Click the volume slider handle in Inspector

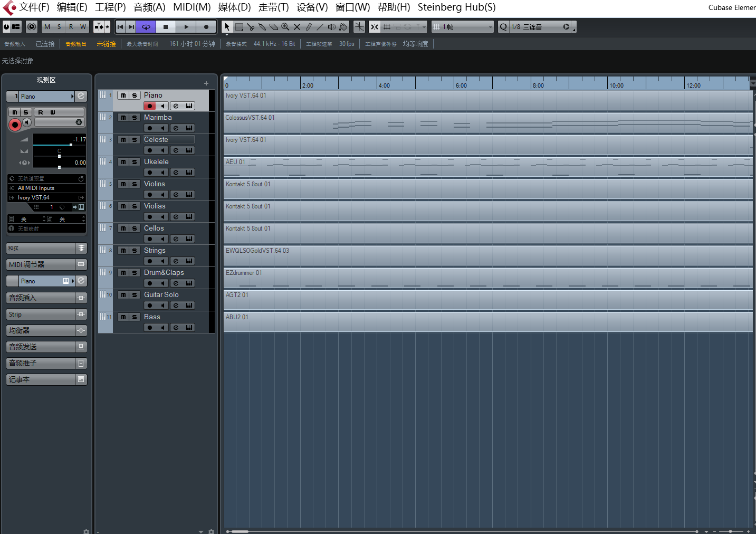pos(71,145)
